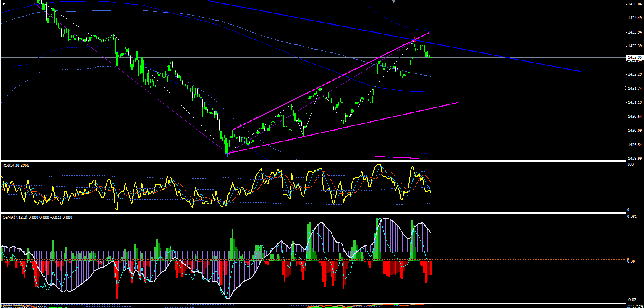Click the current price label 1432.95
This screenshot has height=308, width=644.
(634, 57)
